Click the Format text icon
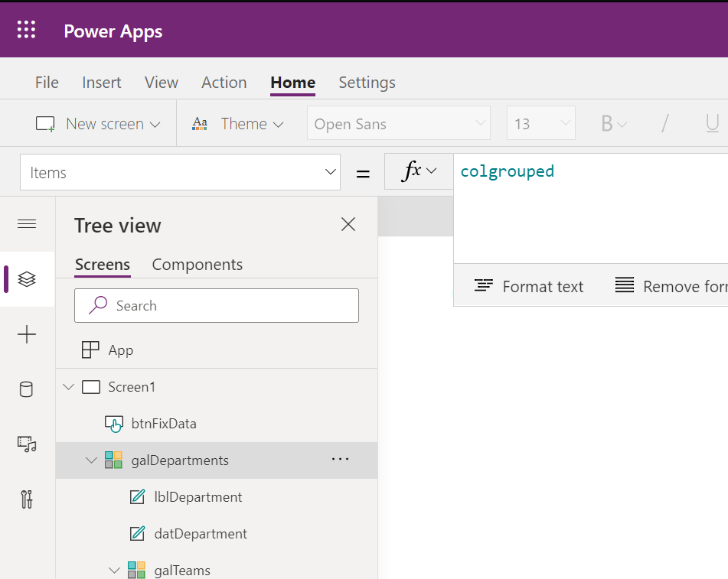Screen dimensions: 728x579 (x=483, y=285)
